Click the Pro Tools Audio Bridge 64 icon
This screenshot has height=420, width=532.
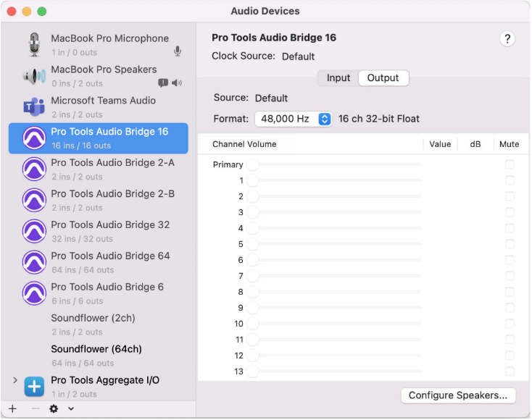[34, 262]
